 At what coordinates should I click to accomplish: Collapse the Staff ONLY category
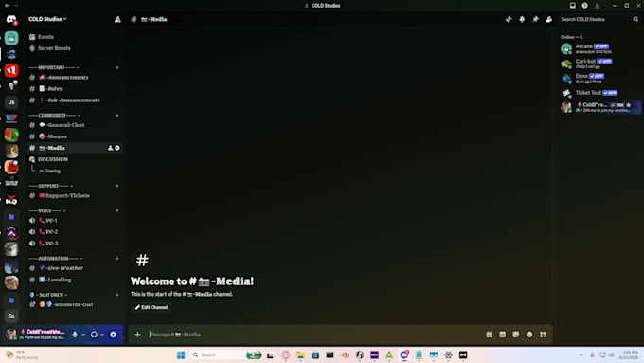(48, 295)
